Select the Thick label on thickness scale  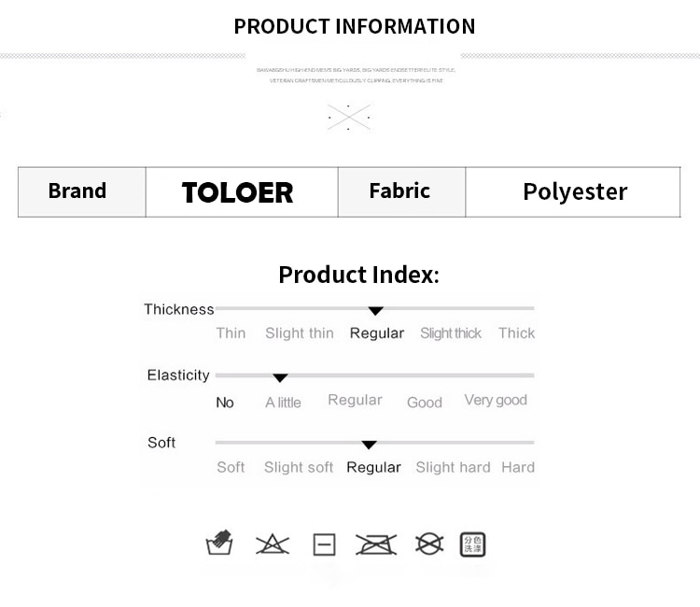[x=516, y=333]
